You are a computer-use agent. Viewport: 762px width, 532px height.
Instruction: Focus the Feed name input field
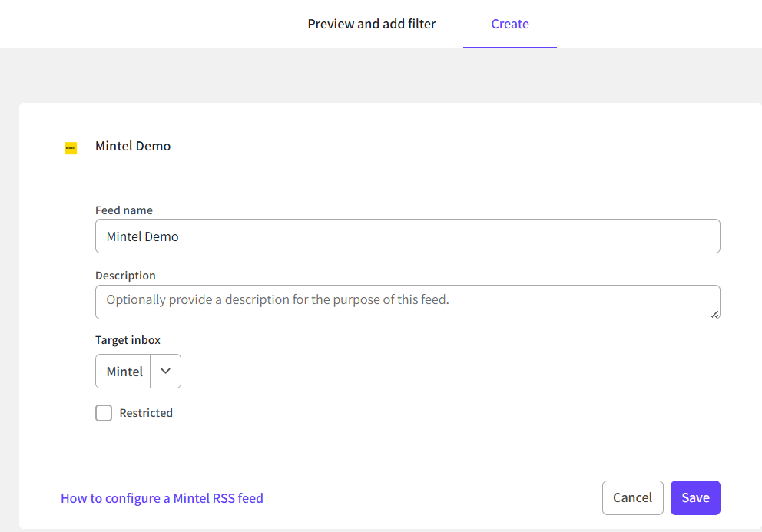point(407,236)
